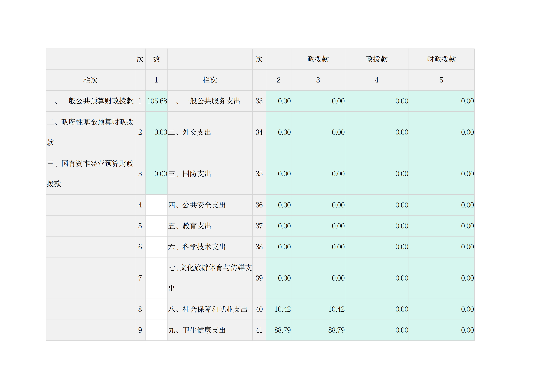Click line number 38
555x392 pixels.
pos(259,247)
